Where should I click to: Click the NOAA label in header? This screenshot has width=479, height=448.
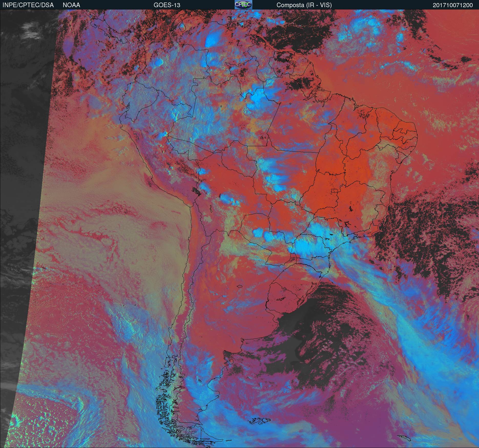click(71, 5)
